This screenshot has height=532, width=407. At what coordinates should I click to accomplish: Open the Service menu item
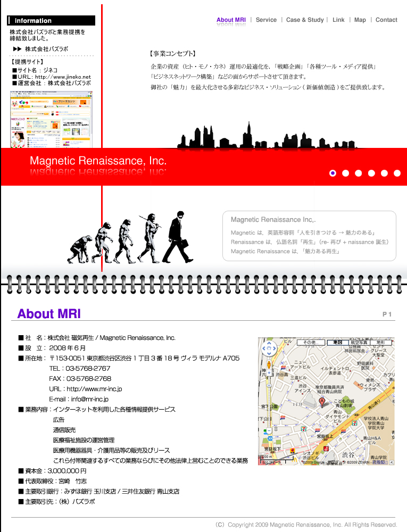(266, 20)
